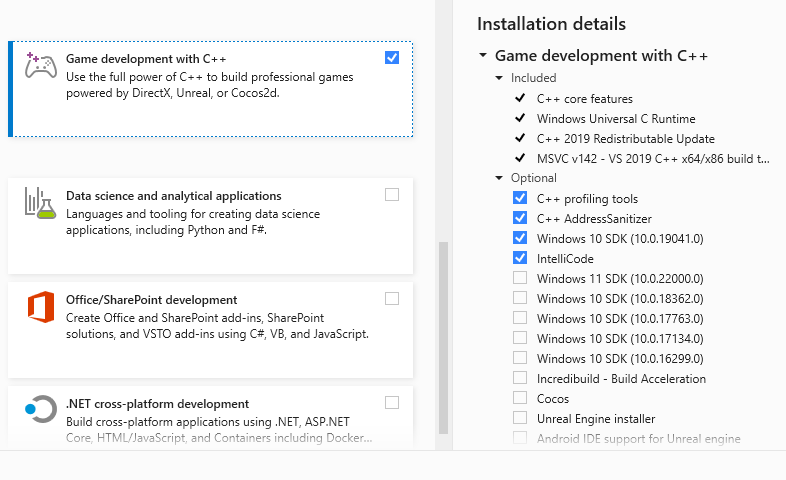Enable Windows 10 SDK (10.0.17763.0)
786x480 pixels.
click(x=520, y=318)
